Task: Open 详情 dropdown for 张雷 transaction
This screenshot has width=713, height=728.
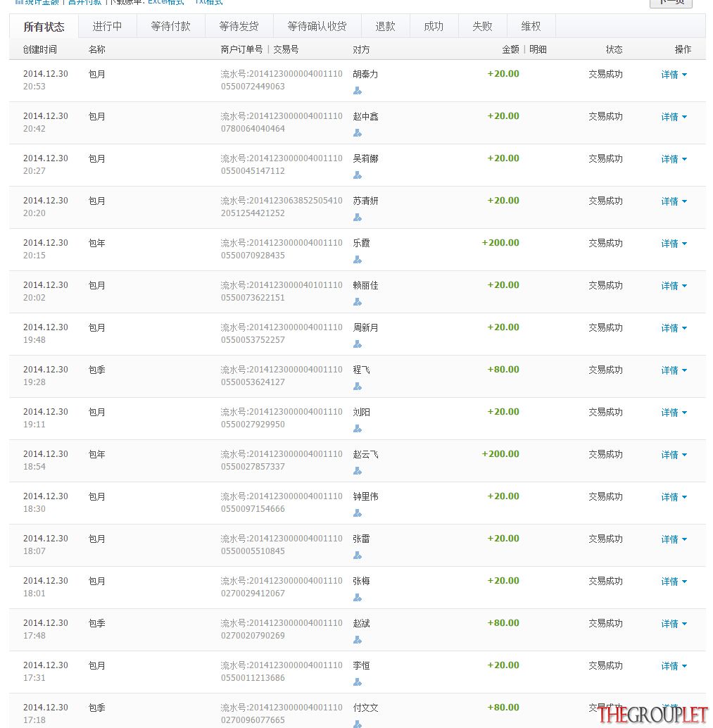Action: click(674, 539)
